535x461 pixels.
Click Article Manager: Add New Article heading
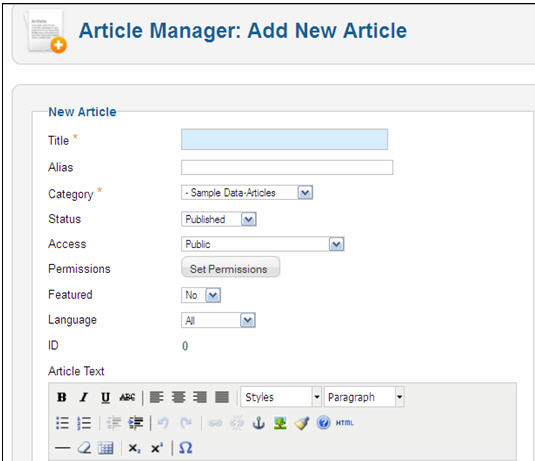(243, 31)
